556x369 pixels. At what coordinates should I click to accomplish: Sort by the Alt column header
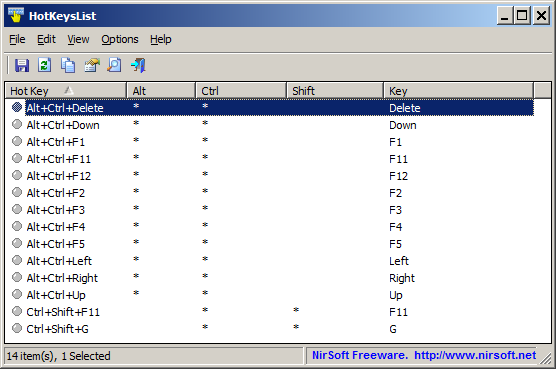(161, 90)
